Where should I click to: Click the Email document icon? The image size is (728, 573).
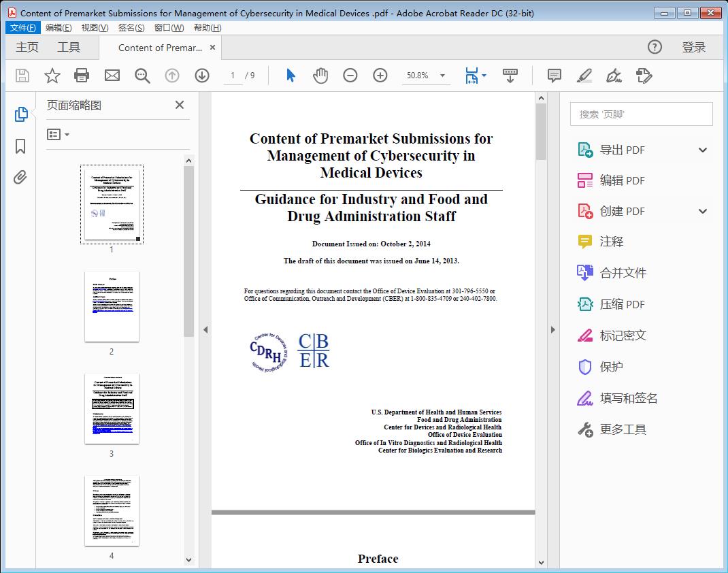pyautogui.click(x=112, y=76)
